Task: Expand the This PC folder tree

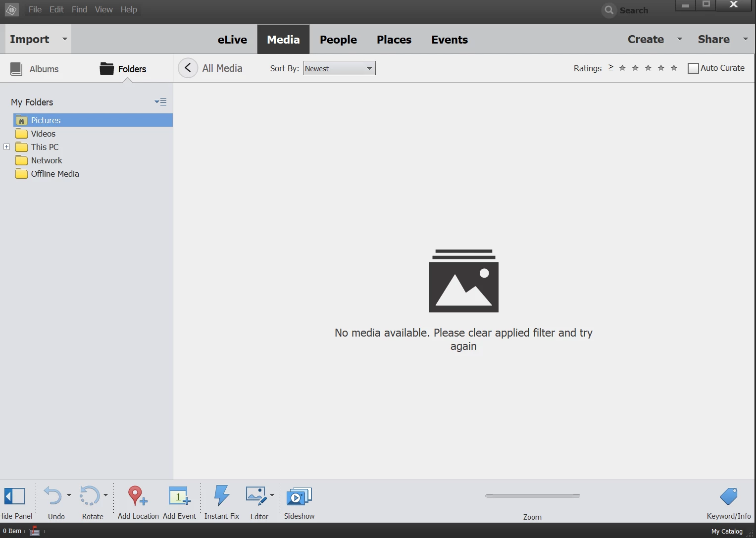Action: [6, 147]
